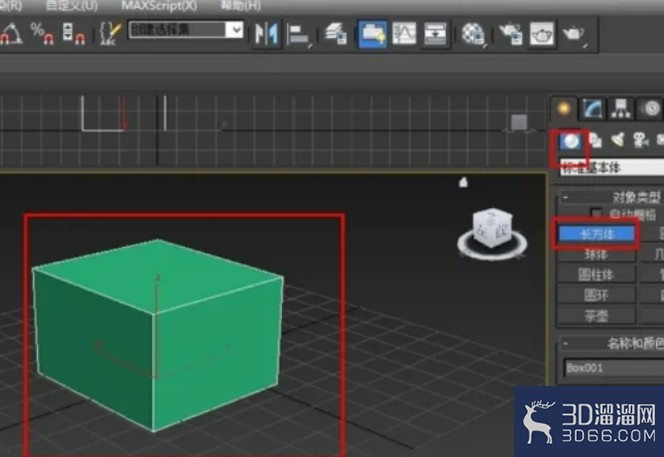
Task: Open the Schematic View
Action: pyautogui.click(x=436, y=33)
